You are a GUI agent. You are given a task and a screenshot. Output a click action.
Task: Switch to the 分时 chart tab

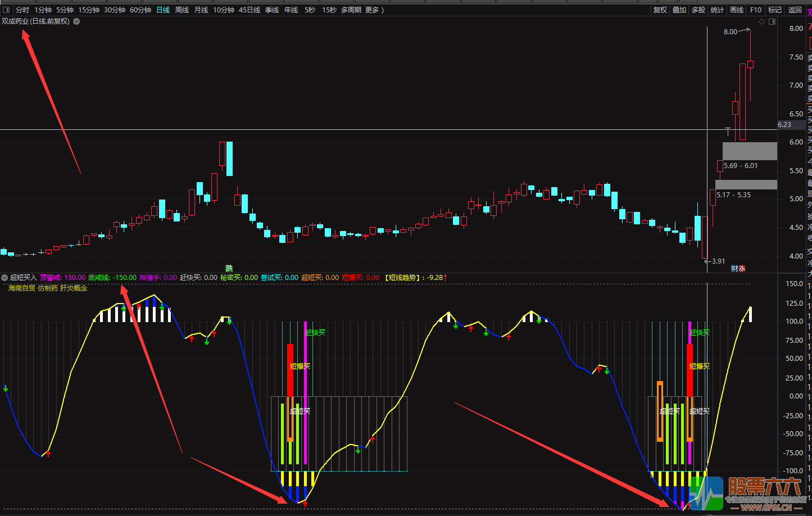22,10
